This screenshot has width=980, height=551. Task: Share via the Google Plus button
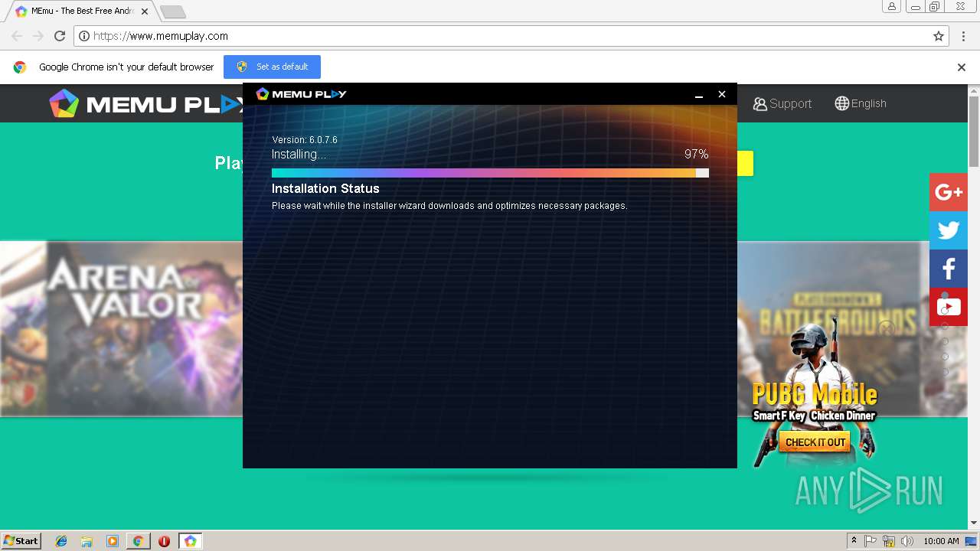point(949,192)
